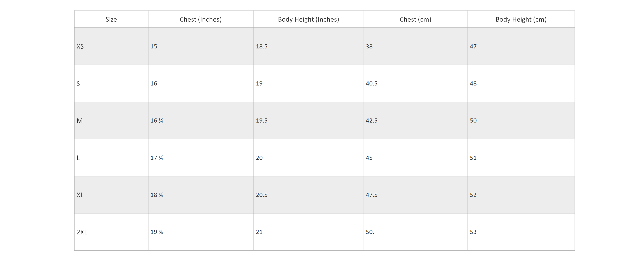Screen dimensions: 644x261
Task: Select the M size row label
Action: coord(111,121)
